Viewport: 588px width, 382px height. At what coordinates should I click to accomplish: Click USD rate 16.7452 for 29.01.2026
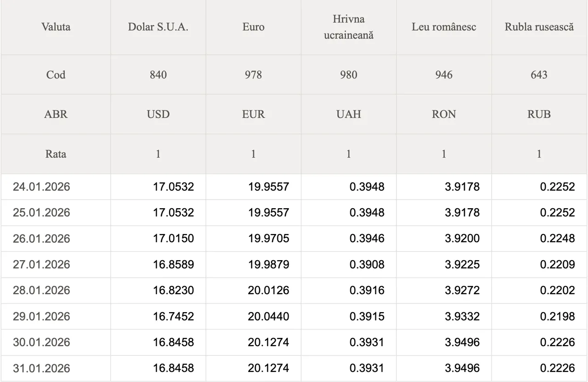[x=173, y=316]
